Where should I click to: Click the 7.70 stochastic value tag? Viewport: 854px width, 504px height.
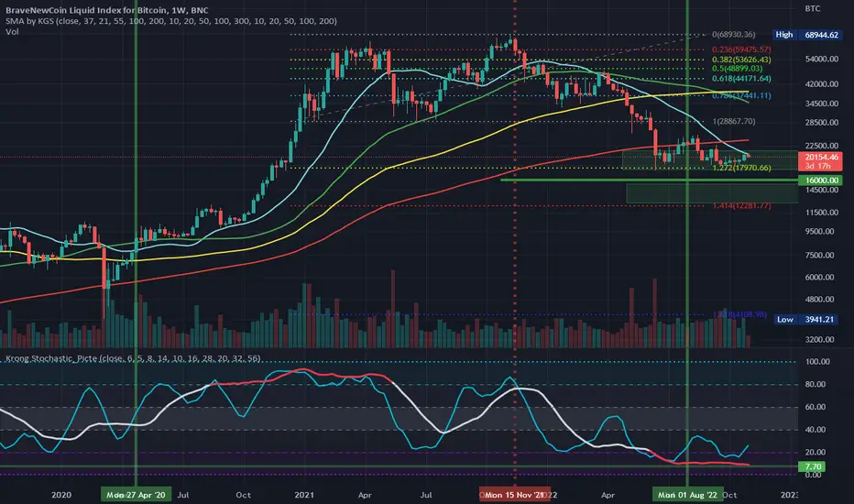pyautogui.click(x=812, y=466)
